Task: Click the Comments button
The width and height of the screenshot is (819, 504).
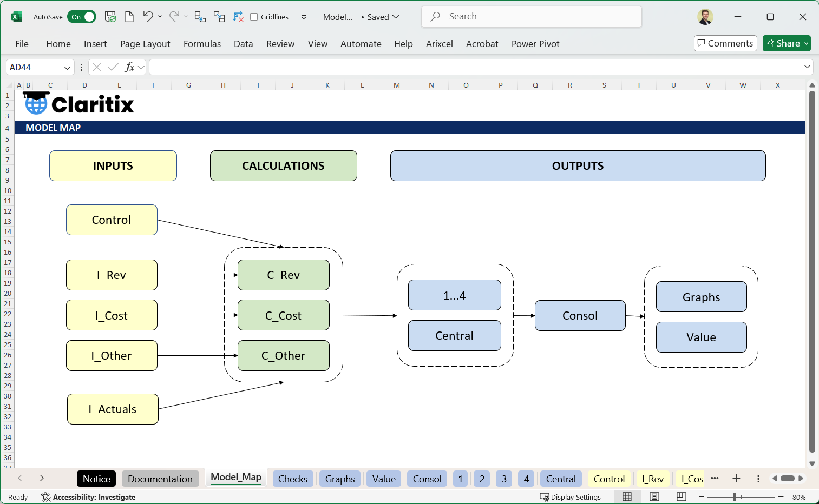Action: [725, 43]
